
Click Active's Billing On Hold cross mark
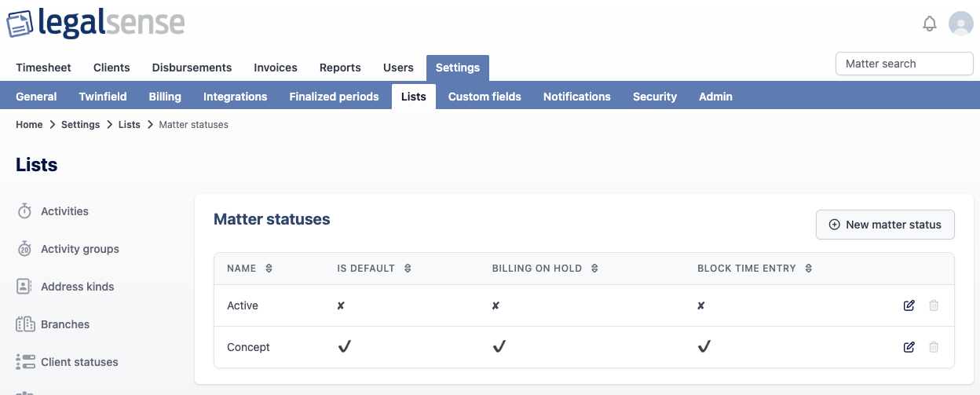(x=496, y=305)
